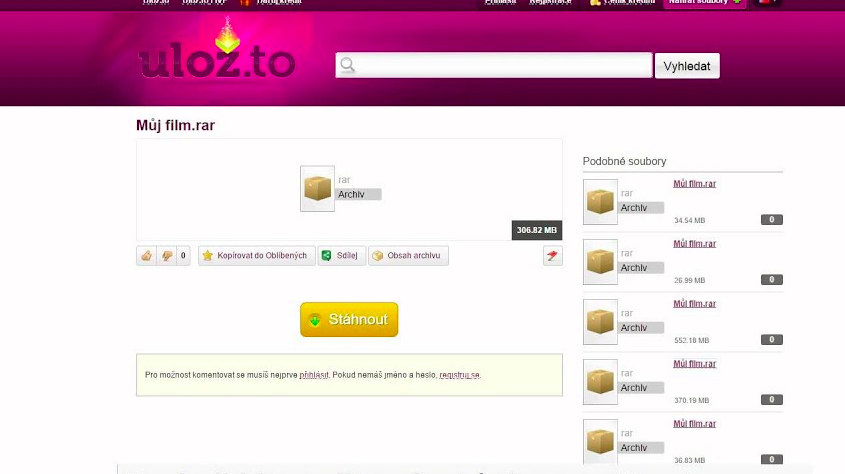Click the Podobné soubory heading
Screen dimensions: 845x474
pos(624,161)
